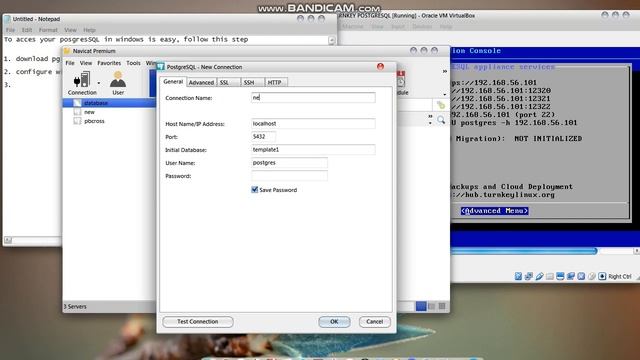Viewport: 640px width, 360px height.
Task: Open Navicat Favorites menu
Action: [x=109, y=63]
